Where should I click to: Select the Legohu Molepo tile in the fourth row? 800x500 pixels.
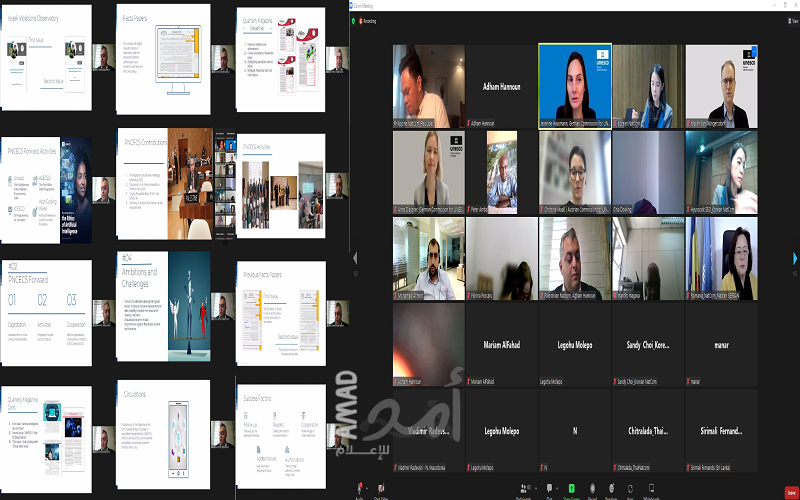[574, 344]
